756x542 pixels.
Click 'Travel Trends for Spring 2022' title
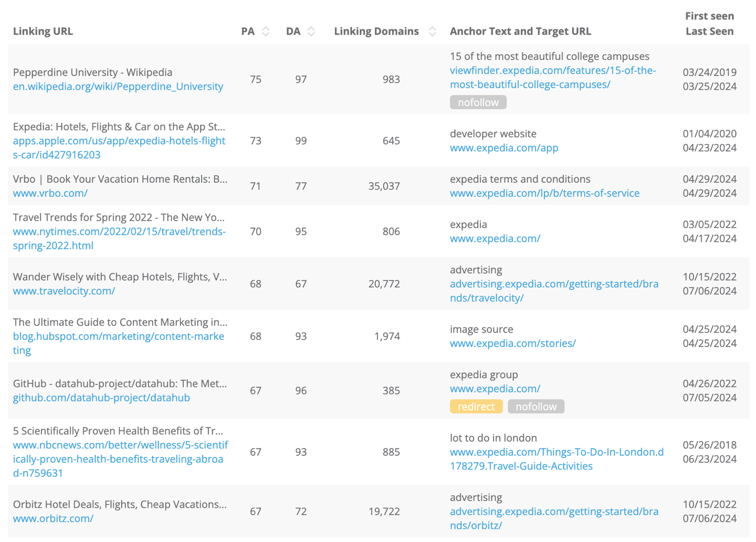119,217
